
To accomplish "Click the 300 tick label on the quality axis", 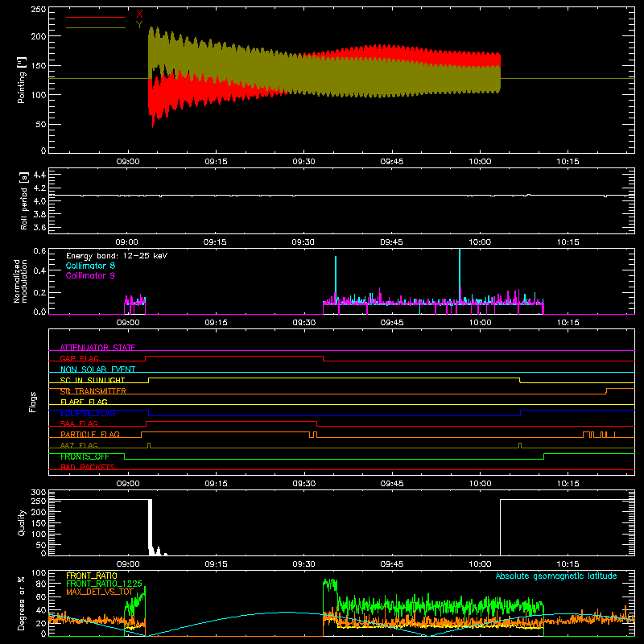I will pos(39,493).
